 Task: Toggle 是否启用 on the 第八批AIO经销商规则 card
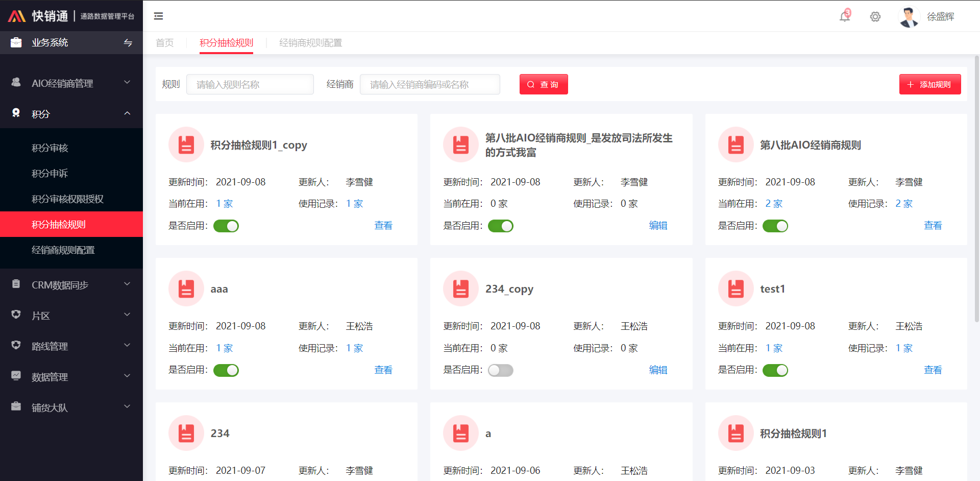pos(775,226)
